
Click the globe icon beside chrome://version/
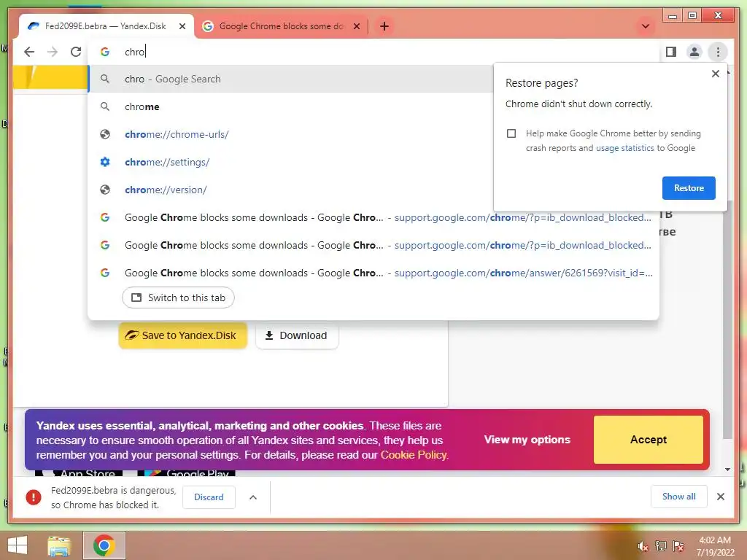tap(105, 190)
